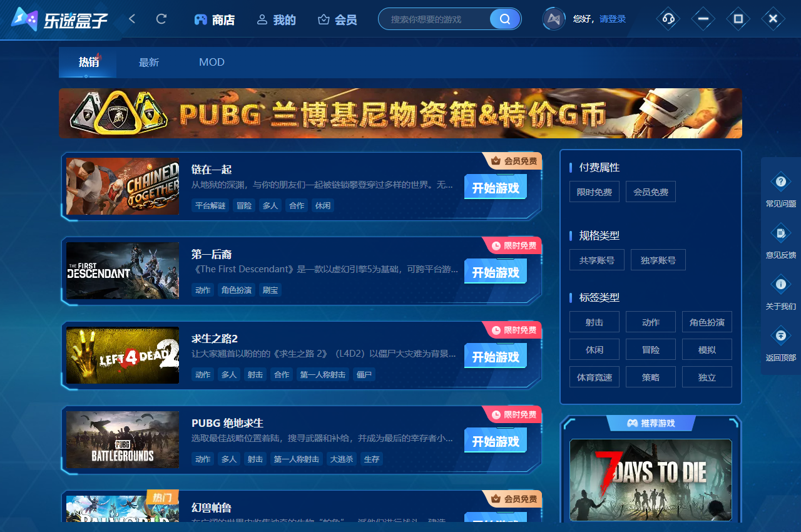The width and height of the screenshot is (801, 532).
Task: Filter by the 射击 tag in sidebar panel
Action: [x=594, y=322]
